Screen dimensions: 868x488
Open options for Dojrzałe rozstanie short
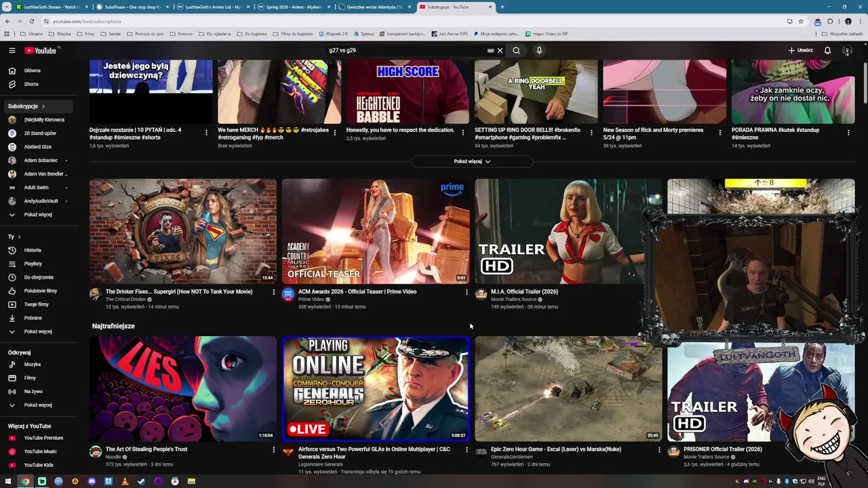[206, 133]
